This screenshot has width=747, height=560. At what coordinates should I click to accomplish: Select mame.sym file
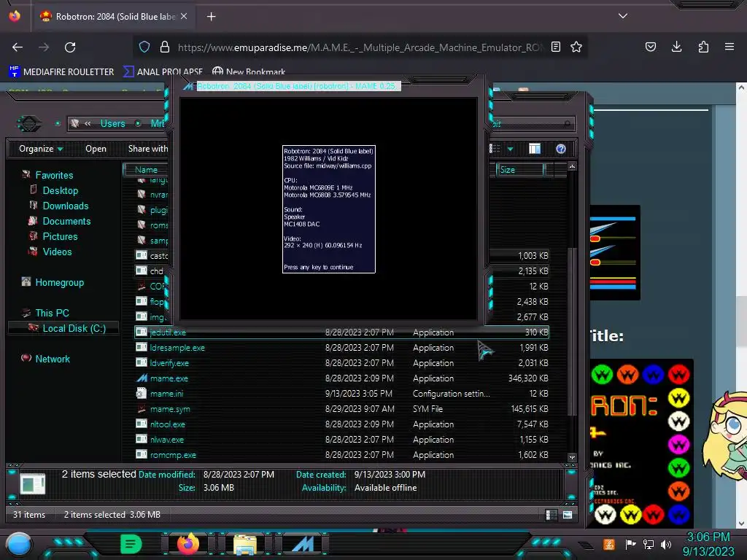(x=169, y=408)
